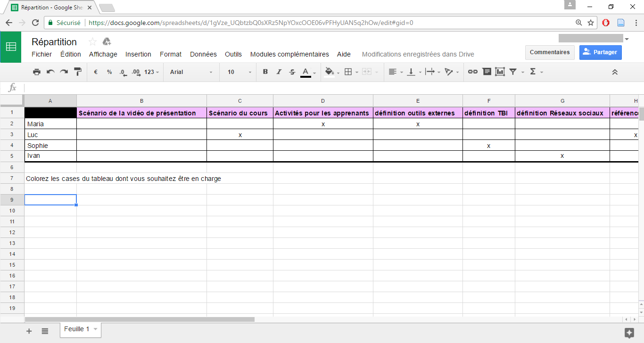644x343 pixels.
Task: Show the all sheets list
Action: 45,331
